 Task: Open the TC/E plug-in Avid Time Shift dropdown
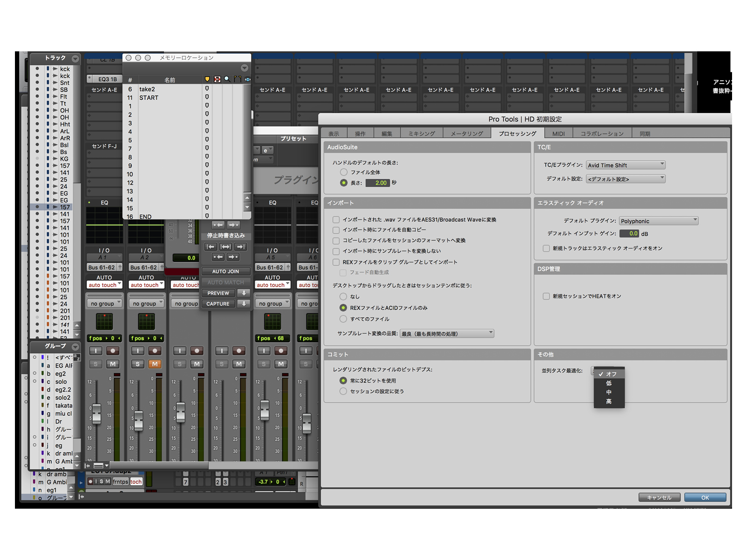click(626, 165)
